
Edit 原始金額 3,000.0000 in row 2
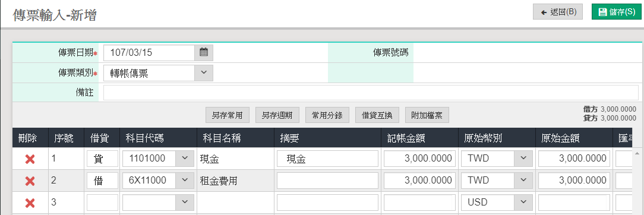point(574,180)
